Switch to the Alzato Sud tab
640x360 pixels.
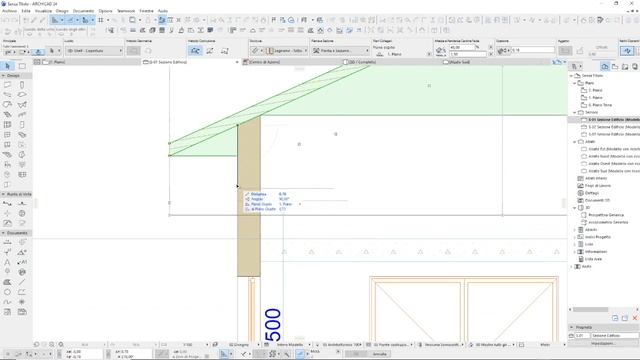[x=459, y=62]
